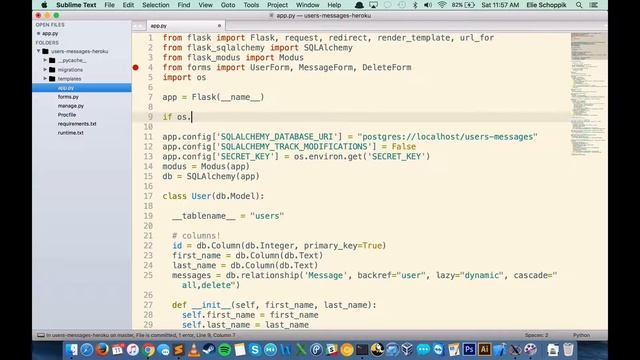Place cursor on line 9 'if os.'
Viewport: 640px width, 360px height.
177,117
